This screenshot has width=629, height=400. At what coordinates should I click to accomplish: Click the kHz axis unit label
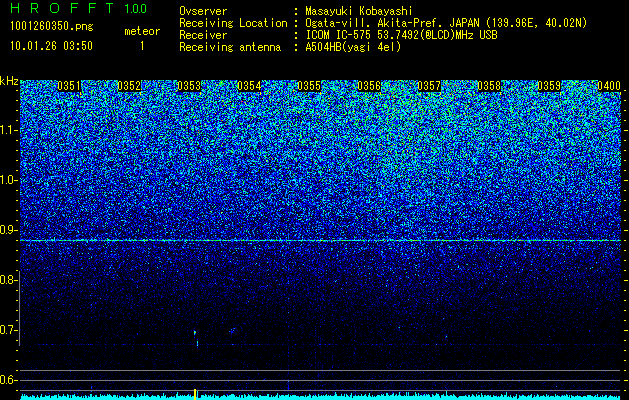(9, 81)
